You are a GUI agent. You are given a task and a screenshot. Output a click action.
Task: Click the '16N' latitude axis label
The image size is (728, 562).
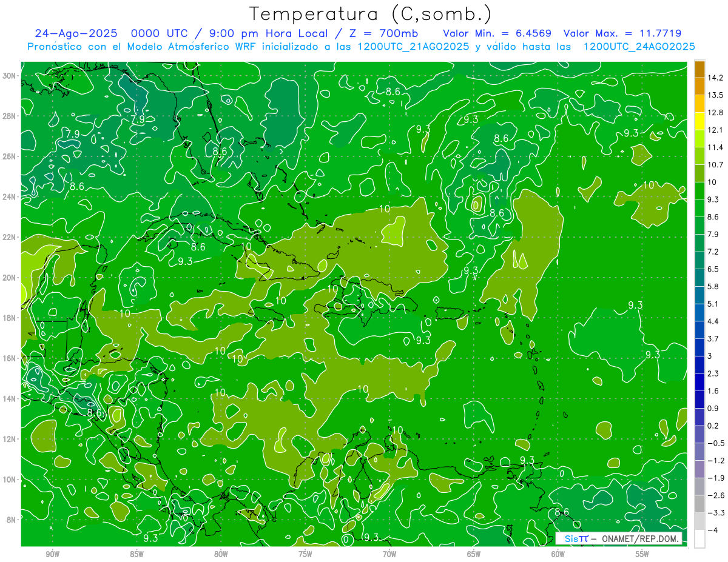click(10, 358)
